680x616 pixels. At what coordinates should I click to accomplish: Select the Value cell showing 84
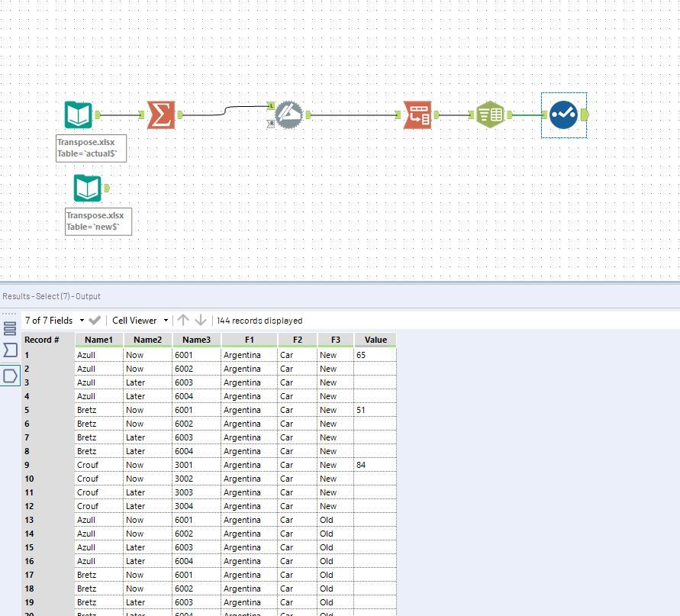[375, 465]
